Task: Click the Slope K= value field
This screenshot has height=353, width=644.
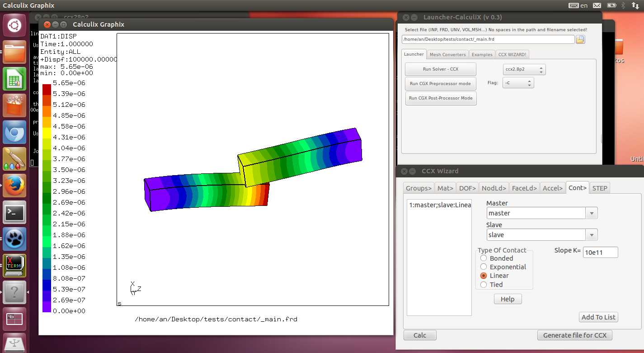Action: click(600, 252)
